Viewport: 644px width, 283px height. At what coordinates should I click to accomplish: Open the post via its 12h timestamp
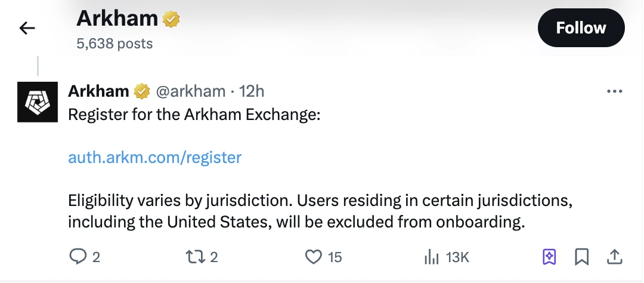[x=252, y=91]
